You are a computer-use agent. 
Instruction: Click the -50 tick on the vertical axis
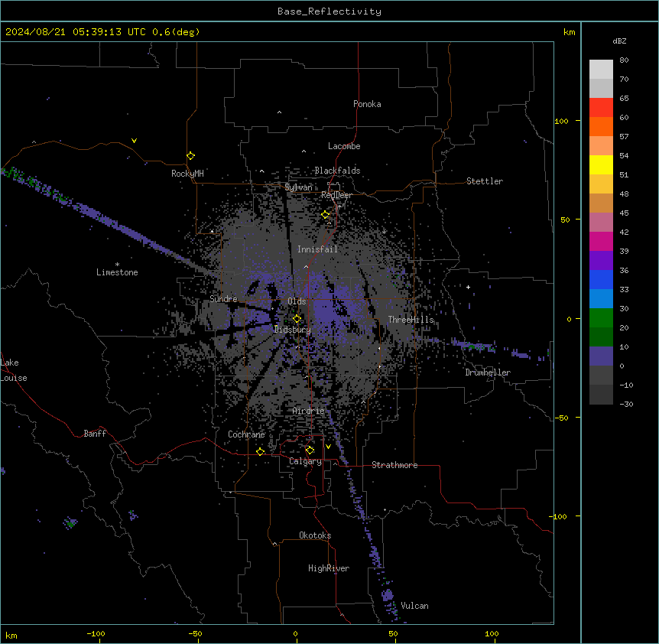coord(561,418)
